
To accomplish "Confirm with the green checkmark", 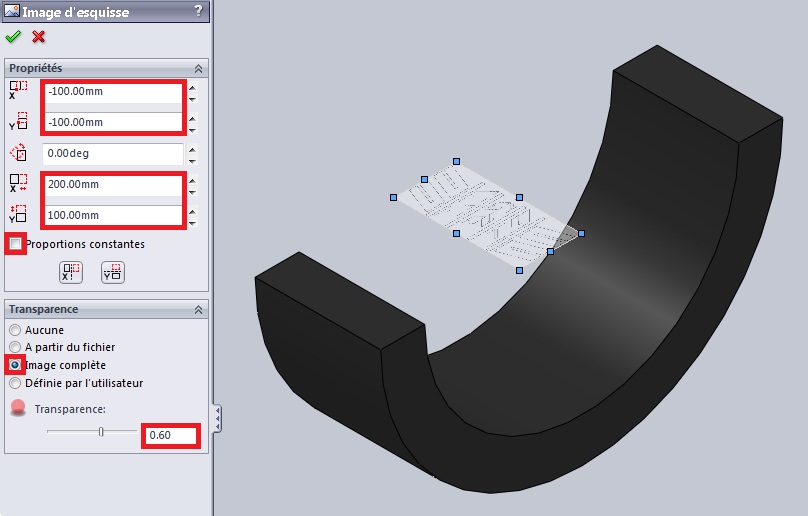I will coord(13,37).
